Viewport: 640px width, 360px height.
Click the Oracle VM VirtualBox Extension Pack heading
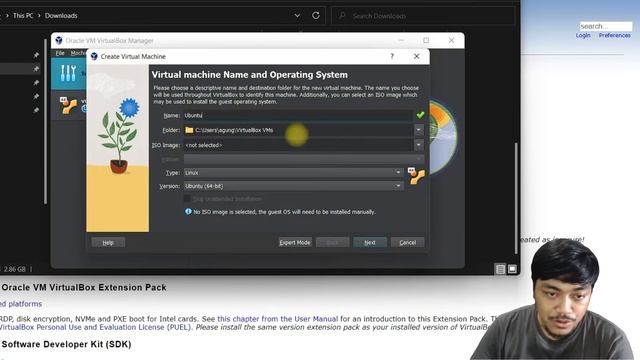tap(84, 287)
